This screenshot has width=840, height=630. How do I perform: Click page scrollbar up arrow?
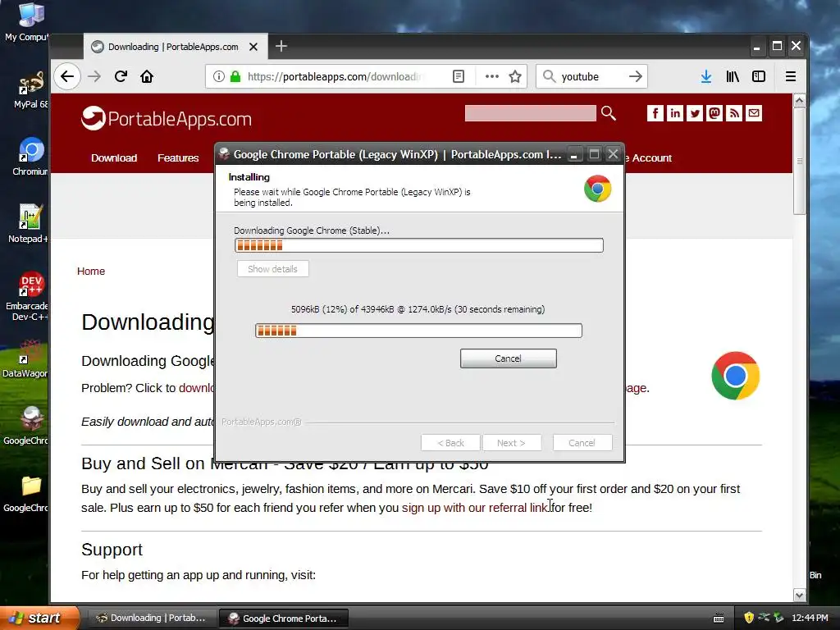[x=799, y=100]
